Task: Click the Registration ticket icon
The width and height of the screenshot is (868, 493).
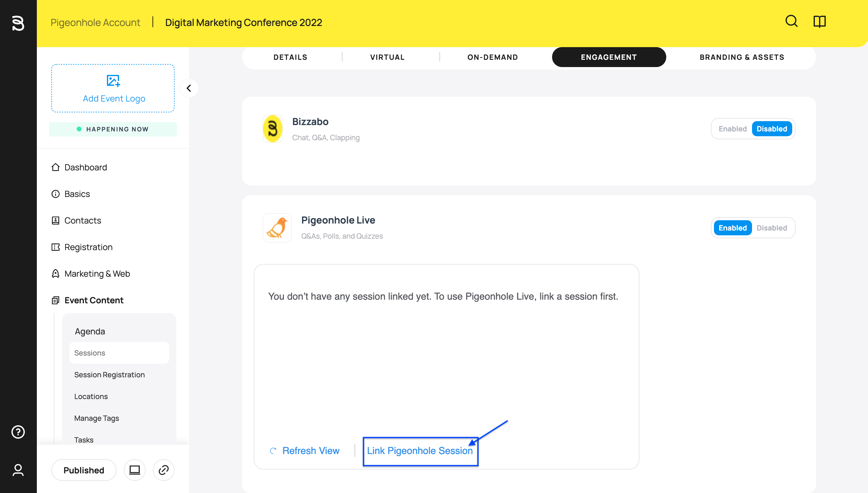Action: point(56,247)
